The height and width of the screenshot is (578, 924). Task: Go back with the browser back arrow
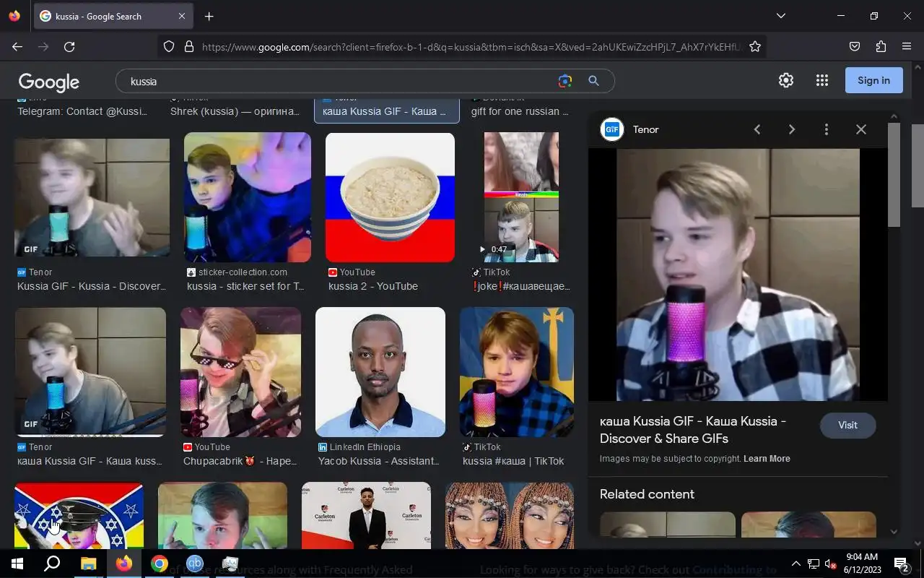17,46
